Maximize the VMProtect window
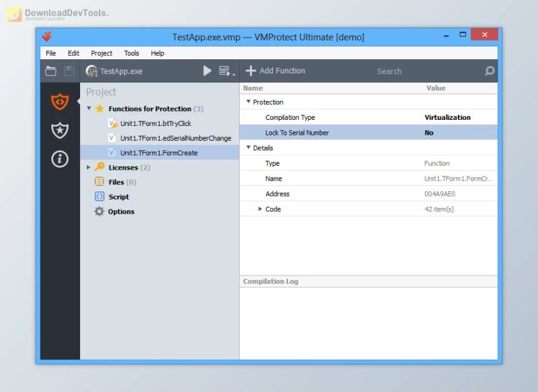The image size is (538, 392). pyautogui.click(x=463, y=34)
